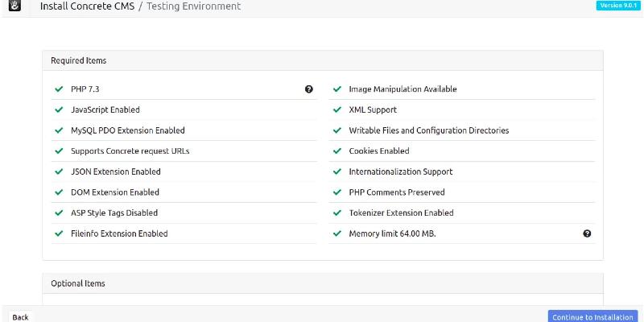Click the Install Concrete CMS title
Image resolution: width=644 pixels, height=322 pixels.
[x=89, y=6]
